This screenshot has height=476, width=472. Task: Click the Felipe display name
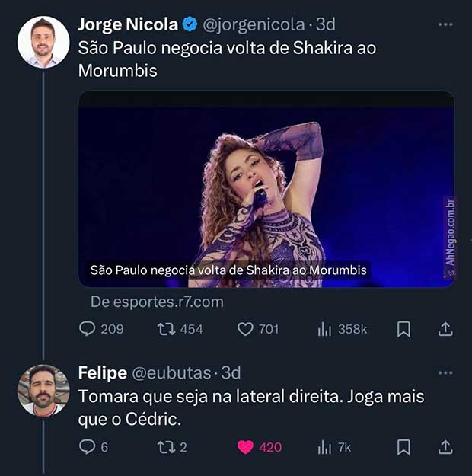pos(102,372)
